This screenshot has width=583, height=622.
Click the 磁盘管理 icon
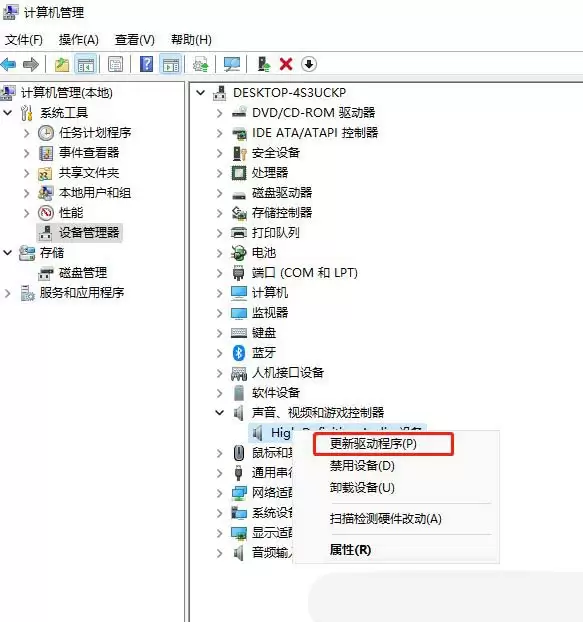(x=46, y=273)
